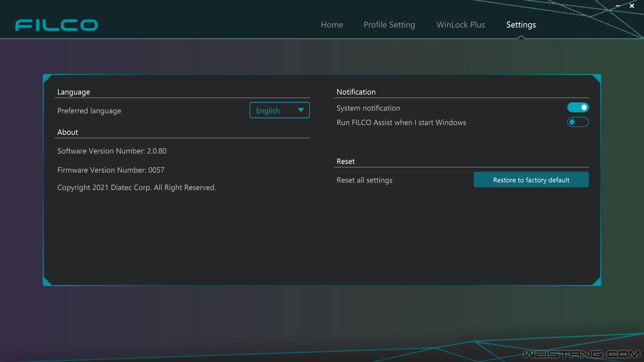The width and height of the screenshot is (644, 362).
Task: Click the System notification label
Action: point(368,108)
